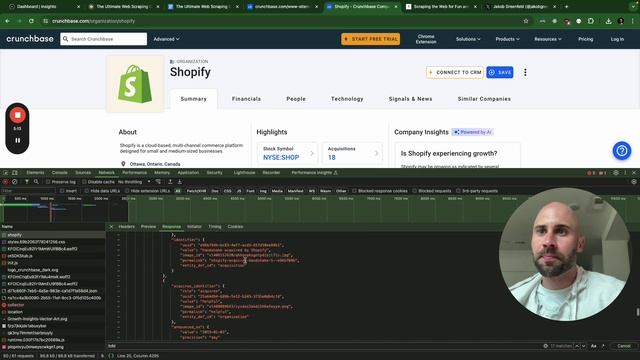Open the Preview tab in DevTools

[148, 227]
